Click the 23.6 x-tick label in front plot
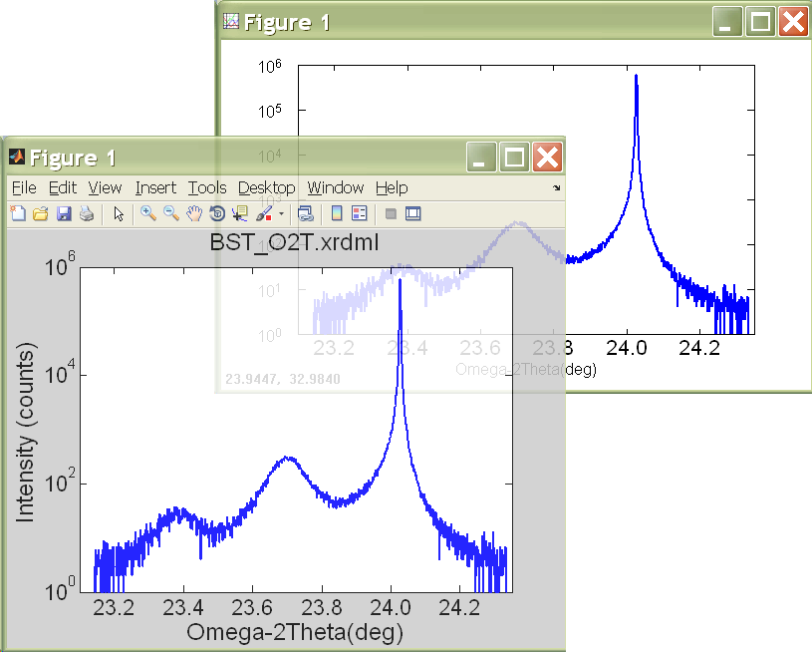This screenshot has width=812, height=652. click(252, 607)
